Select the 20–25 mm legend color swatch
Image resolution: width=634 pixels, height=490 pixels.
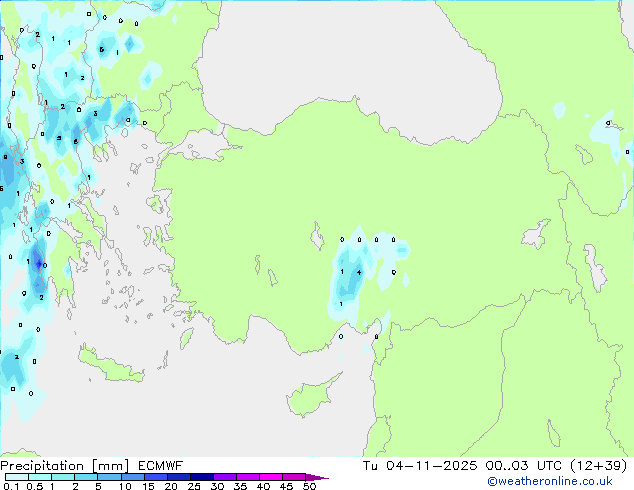point(178,477)
